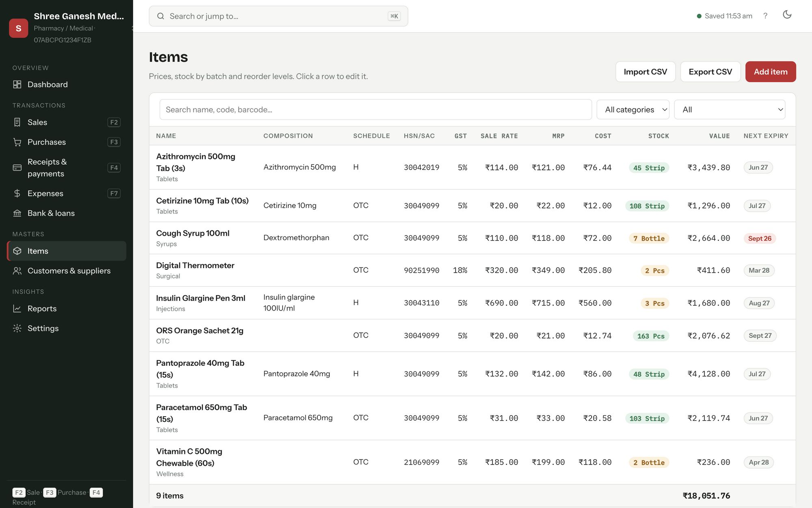Image resolution: width=812 pixels, height=508 pixels.
Task: Click the 163 Pcs stock badge
Action: [651, 336]
